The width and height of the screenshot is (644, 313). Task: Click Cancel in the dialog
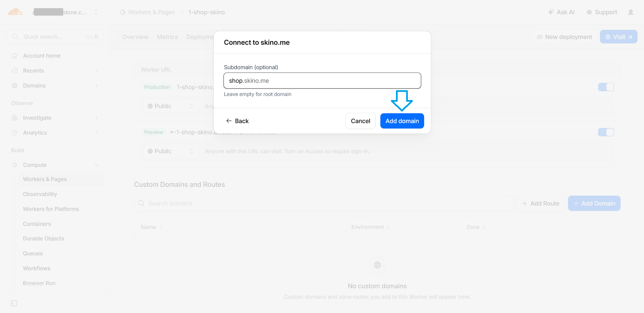tap(360, 121)
